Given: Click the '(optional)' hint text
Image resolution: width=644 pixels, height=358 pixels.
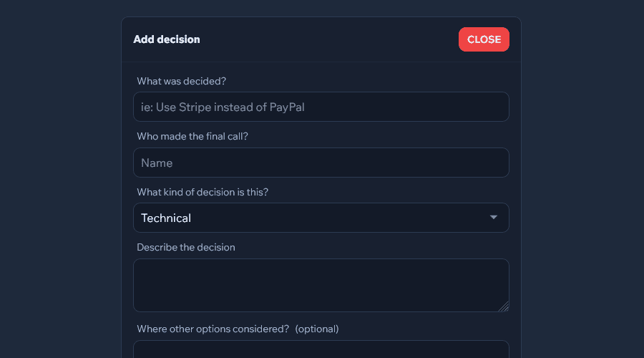Looking at the screenshot, I should point(317,329).
